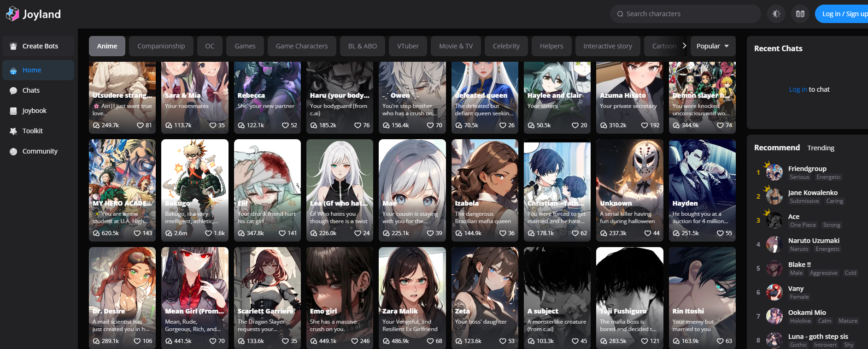The image size is (868, 349).
Task: Open Community from the sidebar
Action: (38, 151)
